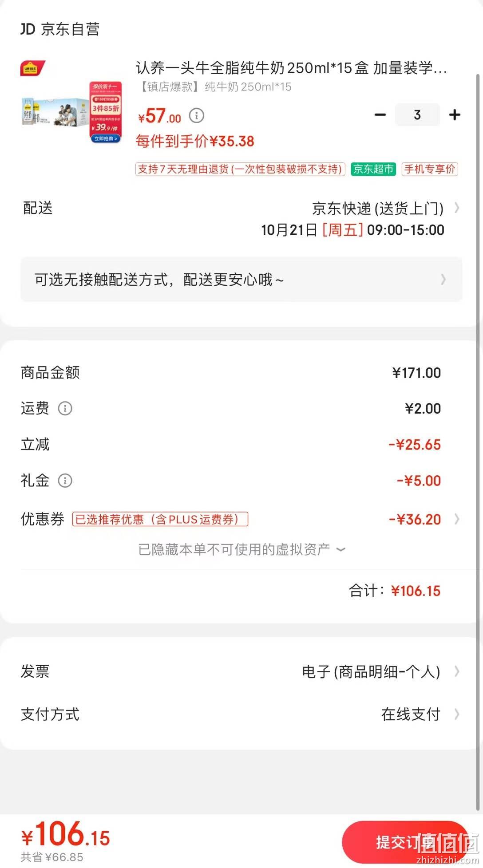The width and height of the screenshot is (483, 868).
Task: Click the info icon next to 运费
Action: (x=65, y=408)
